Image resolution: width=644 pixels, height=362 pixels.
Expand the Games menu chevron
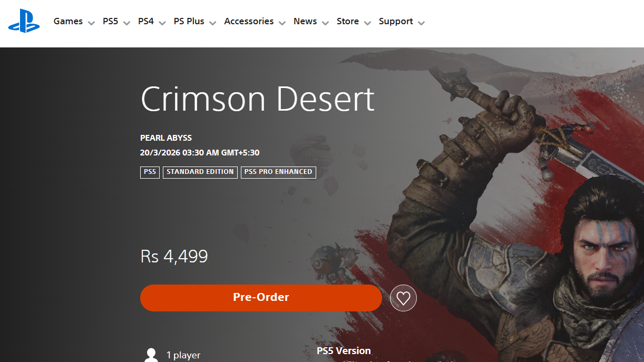point(92,23)
